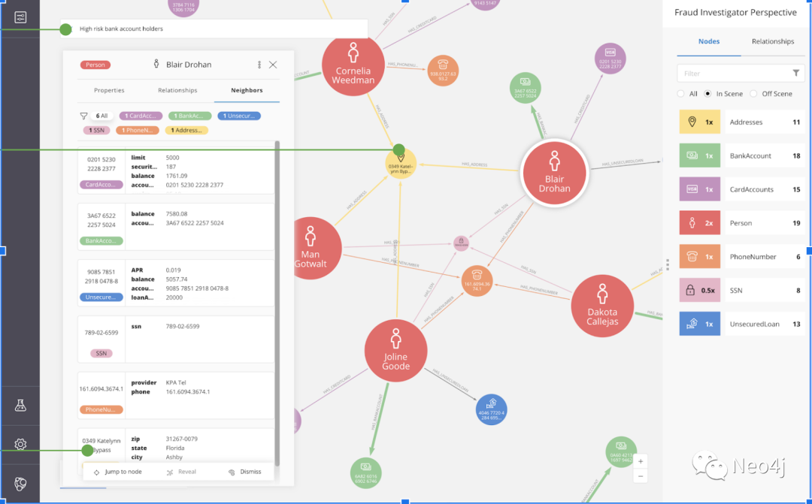The image size is (812, 504).
Task: Select the All radio option
Action: point(680,94)
